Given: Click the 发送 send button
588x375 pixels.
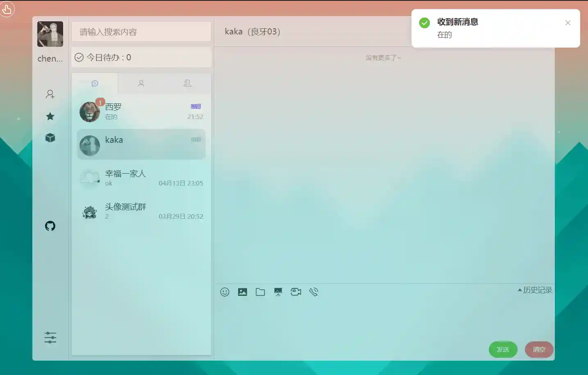Looking at the screenshot, I should 503,350.
